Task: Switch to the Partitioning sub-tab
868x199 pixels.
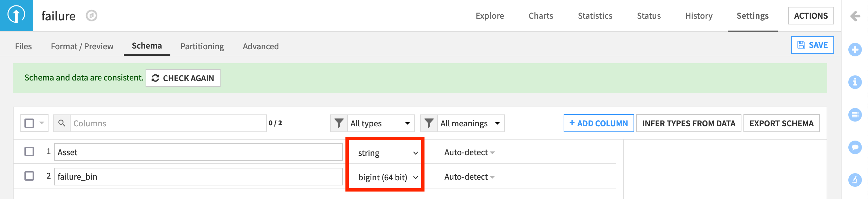Action: point(202,46)
